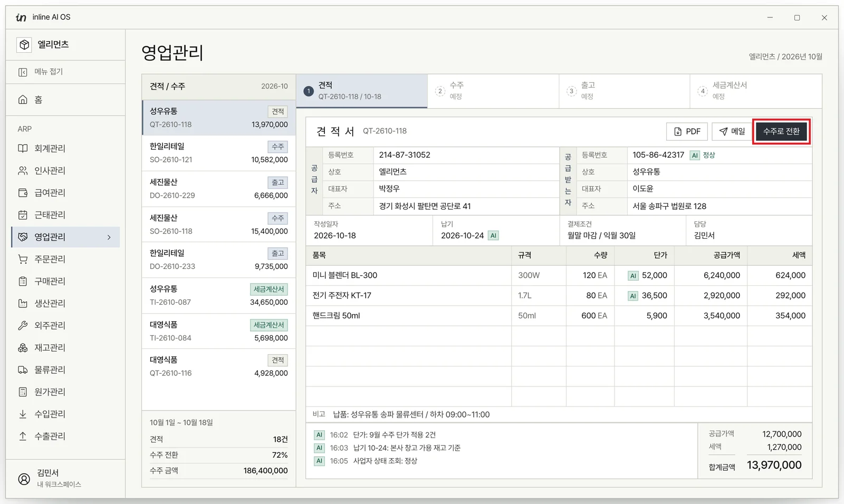Click AI badge on 52,000 unit price
This screenshot has width=844, height=504.
tap(633, 276)
